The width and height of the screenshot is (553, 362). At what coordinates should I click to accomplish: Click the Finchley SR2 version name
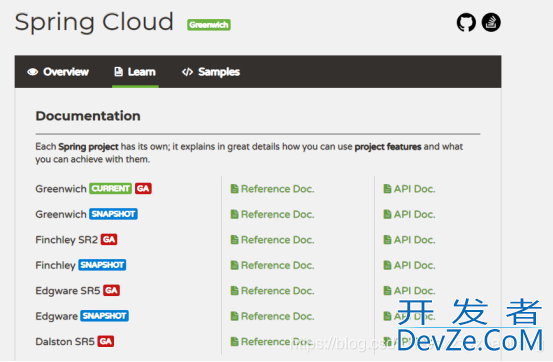(x=67, y=240)
